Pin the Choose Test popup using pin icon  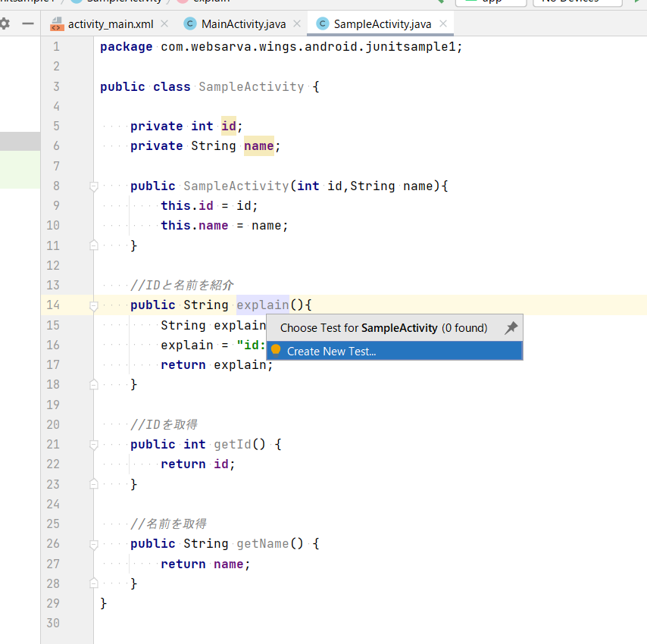coord(512,327)
